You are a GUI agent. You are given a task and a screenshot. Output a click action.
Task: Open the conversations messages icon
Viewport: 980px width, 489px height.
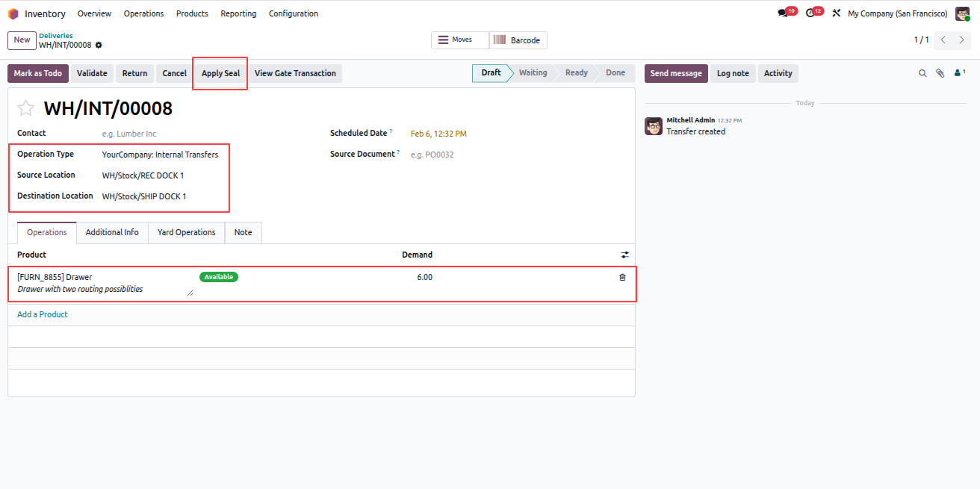click(x=783, y=13)
